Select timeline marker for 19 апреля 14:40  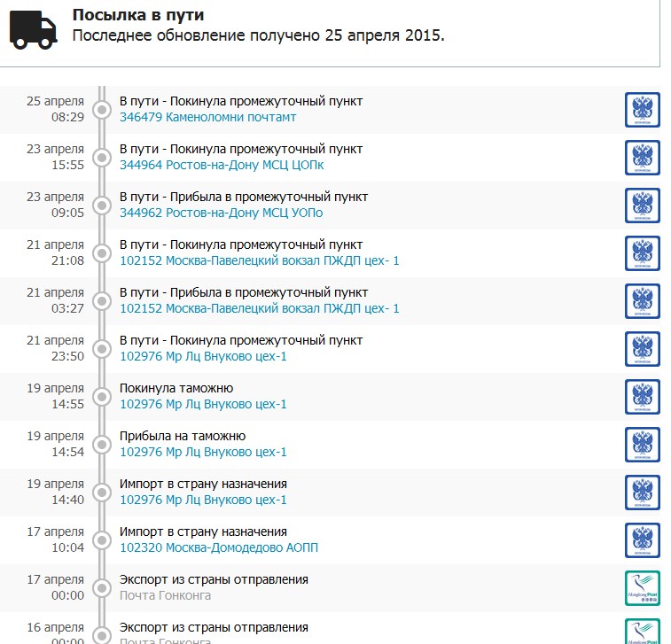point(102,493)
